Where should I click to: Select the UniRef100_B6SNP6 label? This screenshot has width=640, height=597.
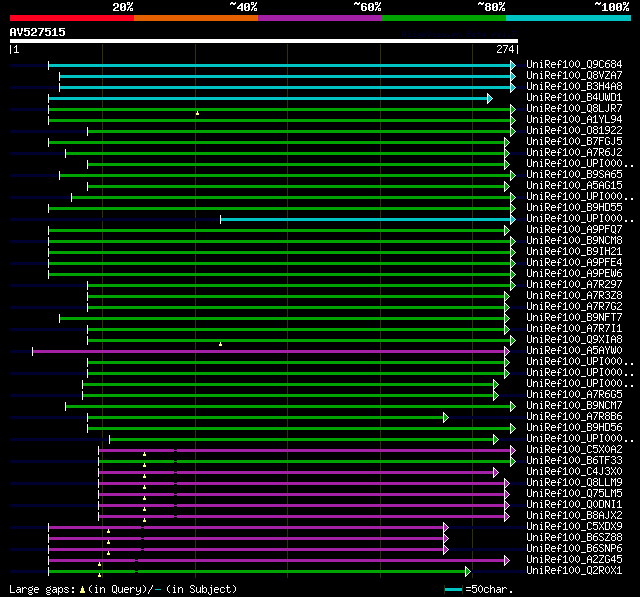574,549
